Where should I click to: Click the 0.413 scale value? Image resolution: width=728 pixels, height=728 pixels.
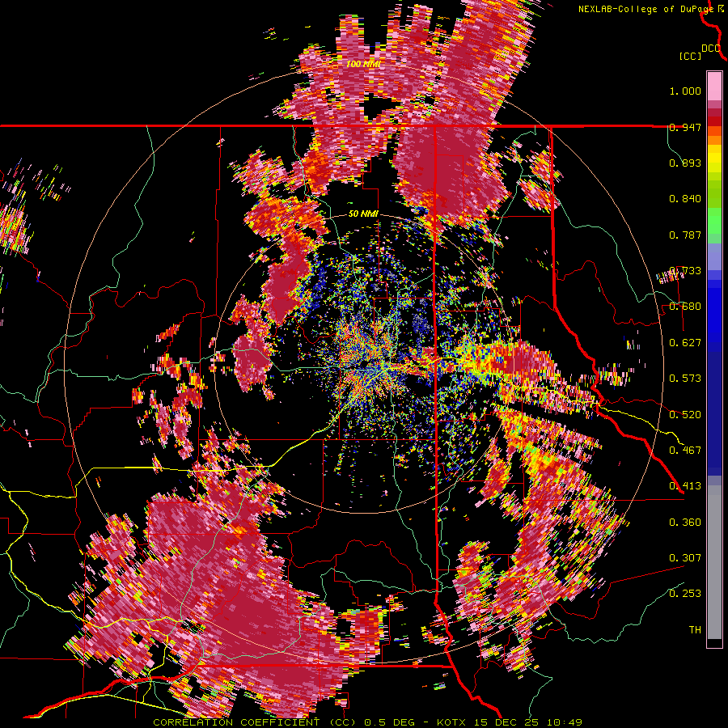pyautogui.click(x=685, y=486)
